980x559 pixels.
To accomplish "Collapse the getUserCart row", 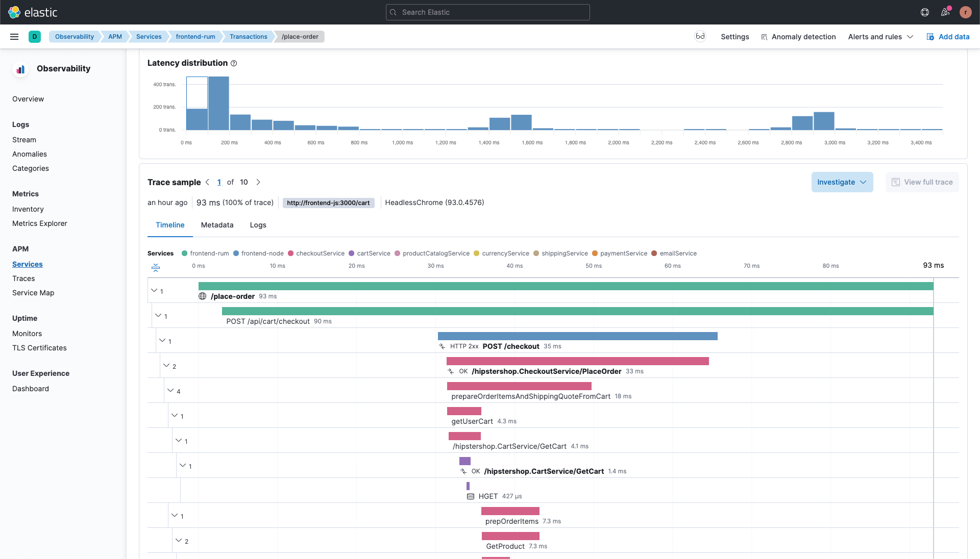I will (x=175, y=415).
